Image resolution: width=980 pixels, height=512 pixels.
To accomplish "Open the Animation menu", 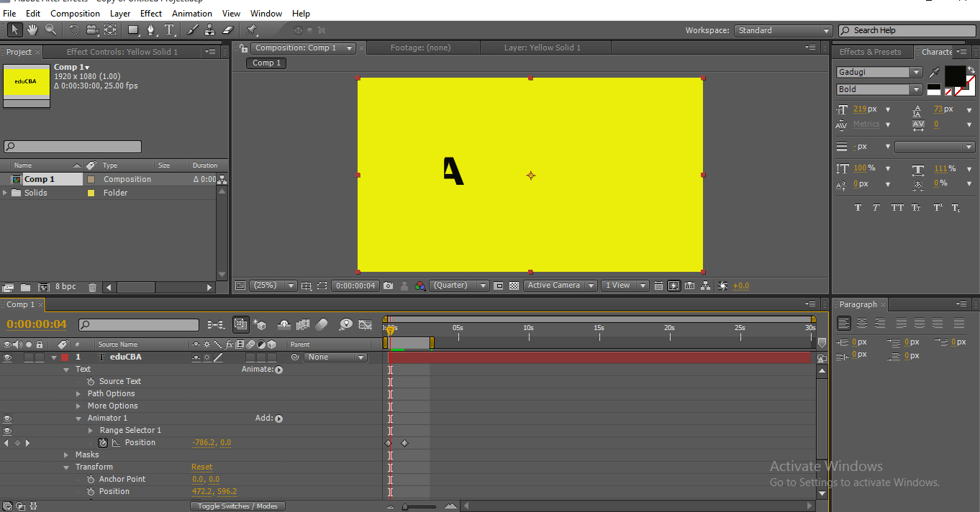I will tap(191, 13).
